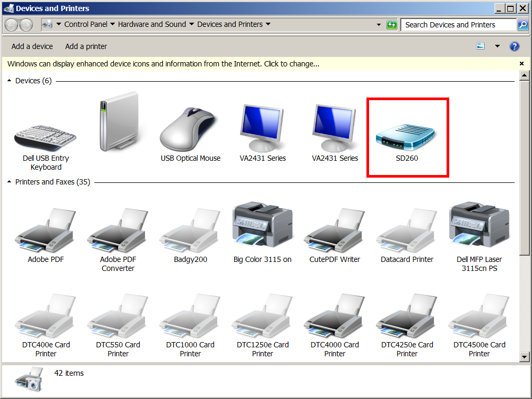The height and width of the screenshot is (399, 532).
Task: Collapse the Printers and Faxes (35) section
Action: (8, 182)
